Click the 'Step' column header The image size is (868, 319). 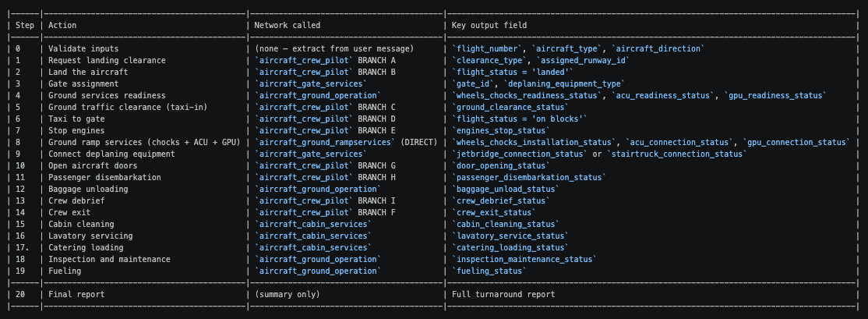point(25,25)
